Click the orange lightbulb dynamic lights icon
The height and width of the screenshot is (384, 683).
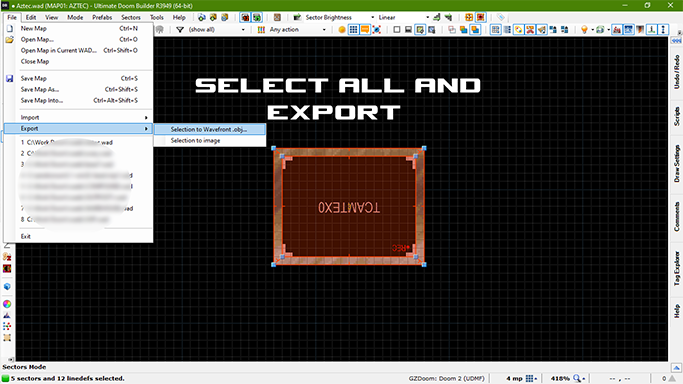(584, 30)
